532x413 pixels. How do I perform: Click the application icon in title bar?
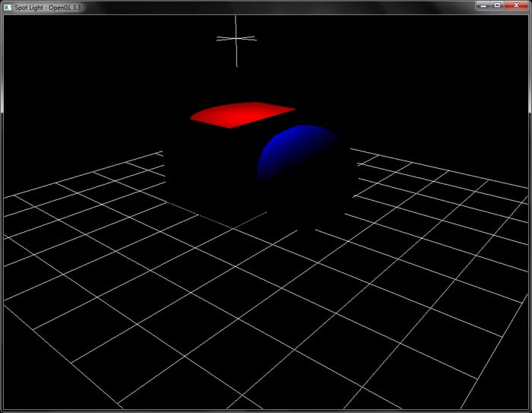8,7
